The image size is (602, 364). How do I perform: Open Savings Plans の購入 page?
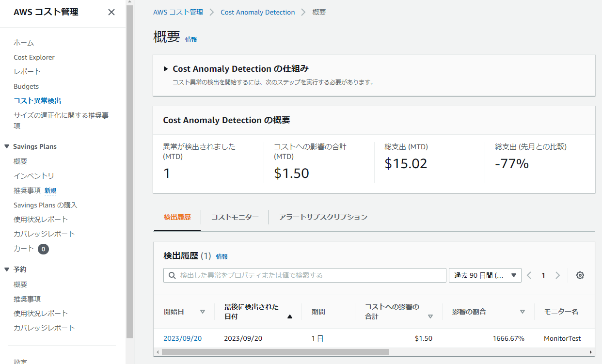(x=46, y=205)
